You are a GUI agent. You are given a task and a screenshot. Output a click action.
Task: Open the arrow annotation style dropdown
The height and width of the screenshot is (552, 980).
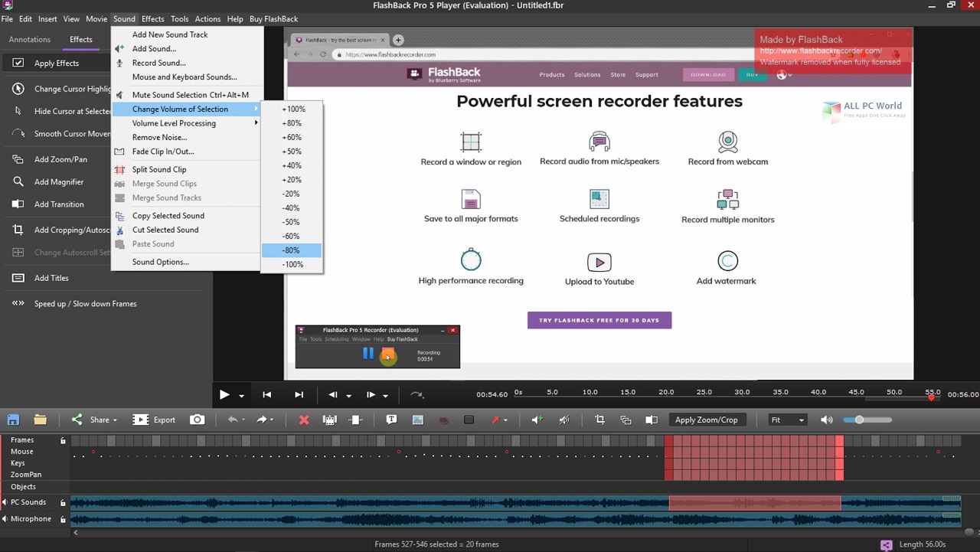505,420
